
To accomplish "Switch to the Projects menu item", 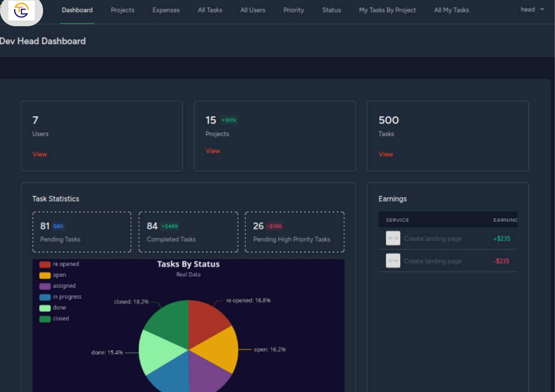I will click(x=123, y=10).
